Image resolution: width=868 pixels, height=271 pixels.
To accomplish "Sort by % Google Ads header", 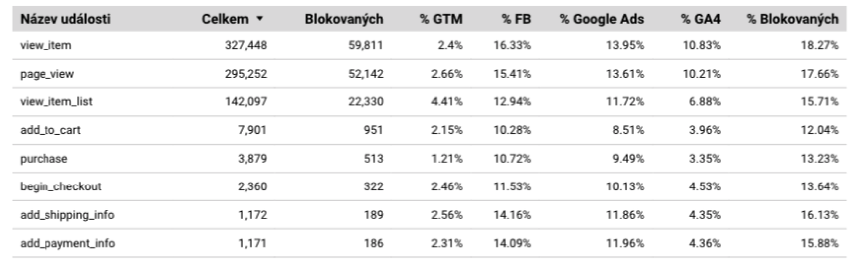I will (602, 19).
